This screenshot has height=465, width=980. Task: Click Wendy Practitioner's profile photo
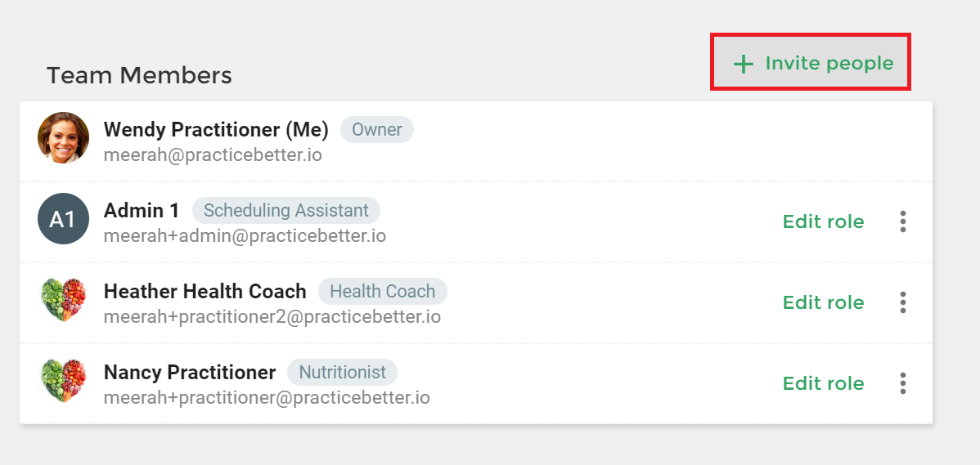tap(63, 138)
